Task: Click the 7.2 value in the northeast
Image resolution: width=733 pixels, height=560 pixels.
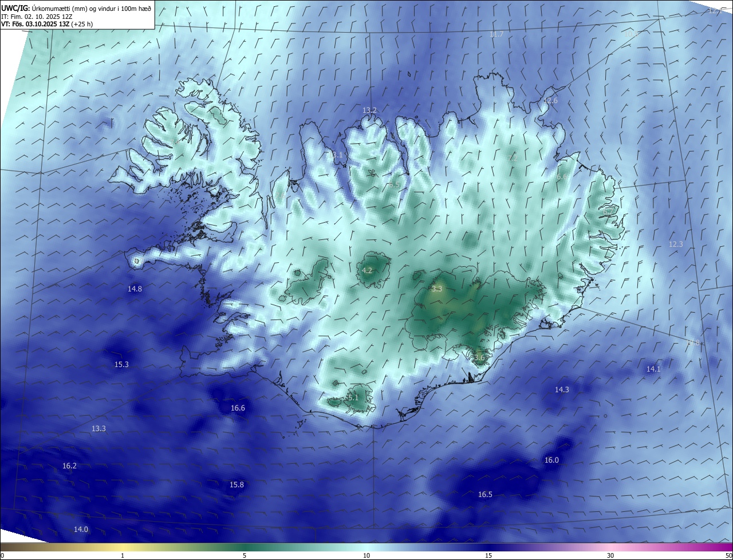Action: [x=513, y=158]
